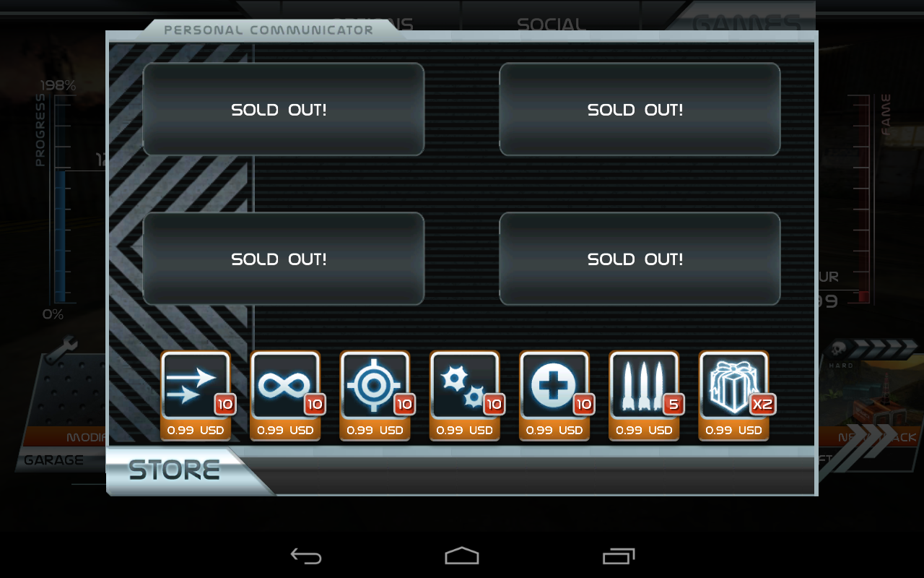Image resolution: width=924 pixels, height=578 pixels.
Task: Switch to the GAMES tab
Action: point(746,20)
